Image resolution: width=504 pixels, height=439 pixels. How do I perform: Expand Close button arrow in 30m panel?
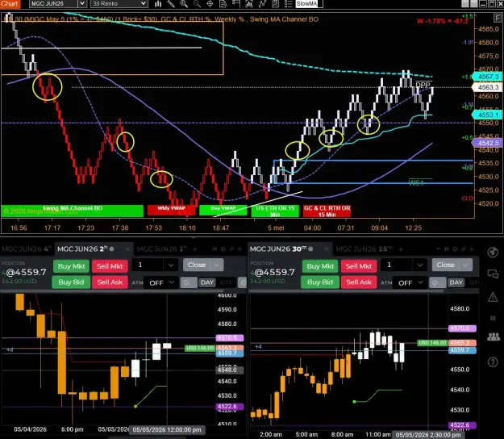[465, 265]
